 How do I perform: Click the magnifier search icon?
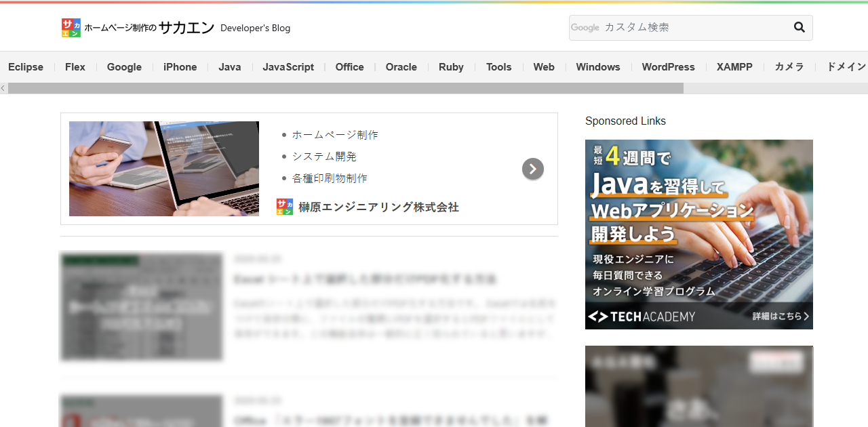pyautogui.click(x=800, y=28)
